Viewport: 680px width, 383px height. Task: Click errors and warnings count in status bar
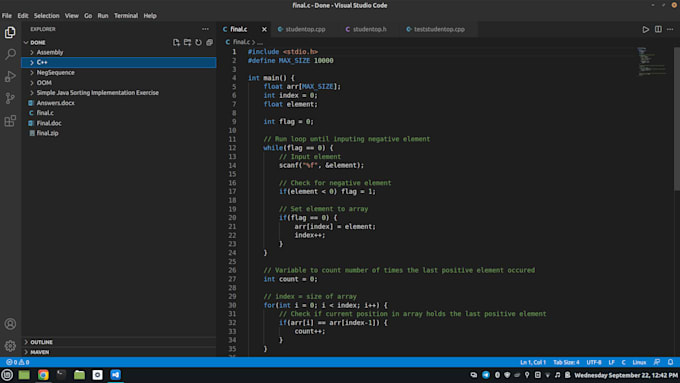(x=17, y=362)
